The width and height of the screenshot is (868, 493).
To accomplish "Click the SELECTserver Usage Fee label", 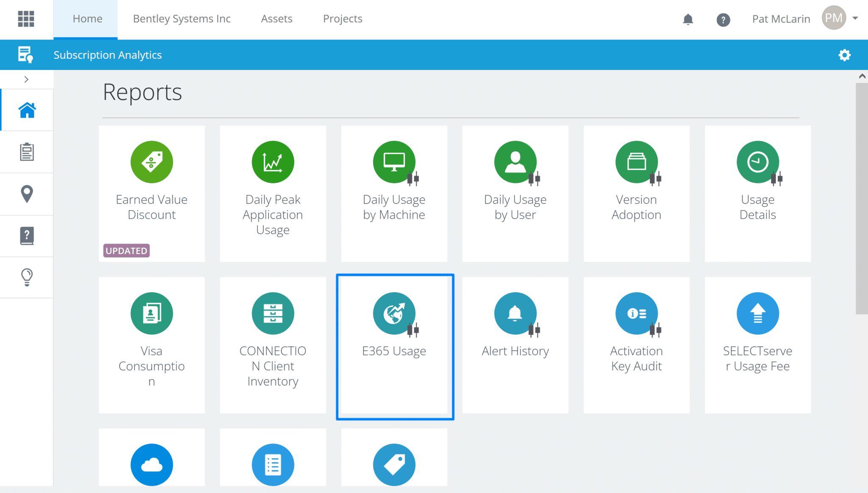I will click(x=758, y=359).
